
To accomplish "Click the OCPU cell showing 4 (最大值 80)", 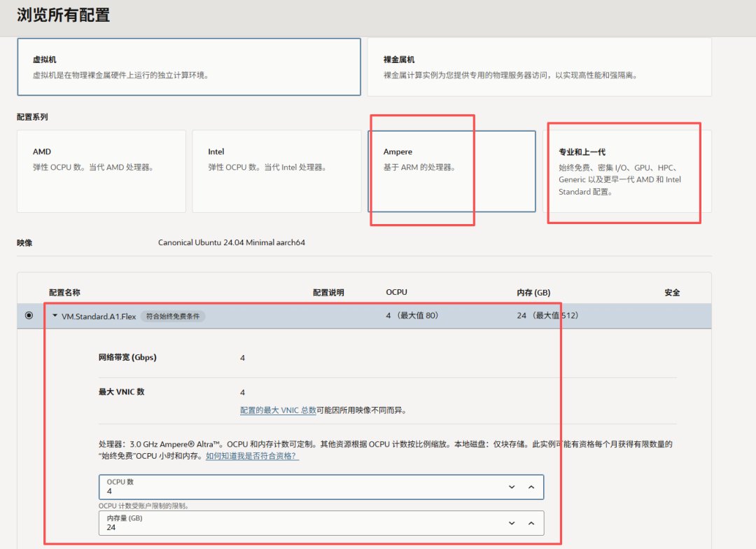I will [412, 316].
